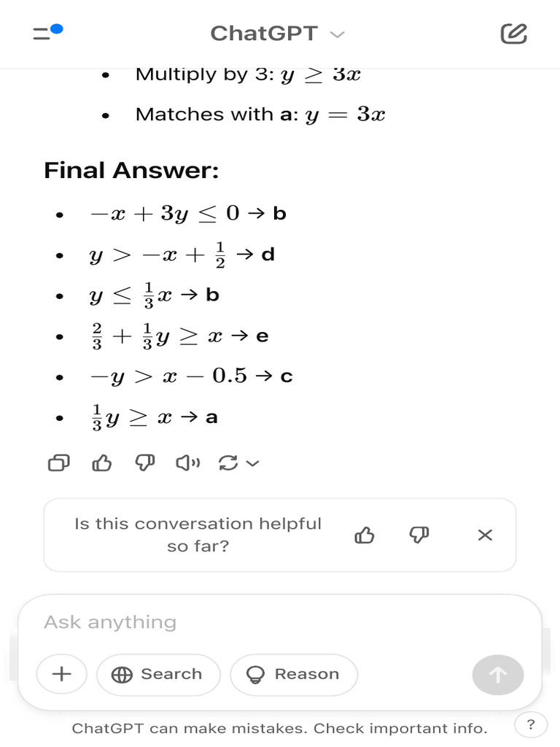Regenerate the response

(228, 462)
